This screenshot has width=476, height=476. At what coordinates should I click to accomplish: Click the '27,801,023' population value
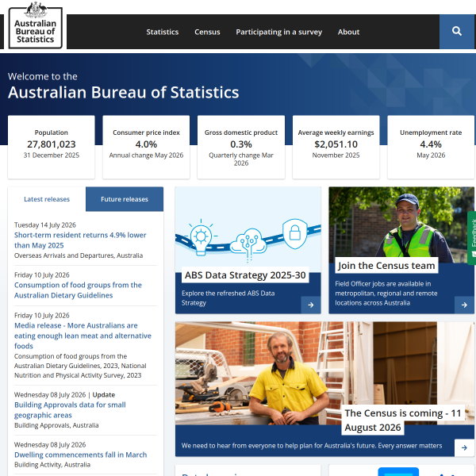tap(52, 144)
